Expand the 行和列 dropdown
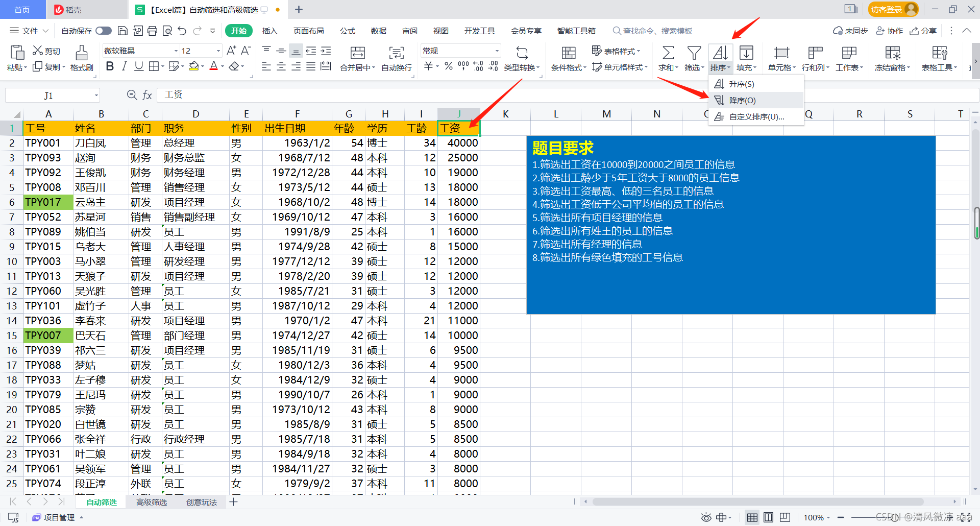Screen dimensions: 980x526 point(815,68)
